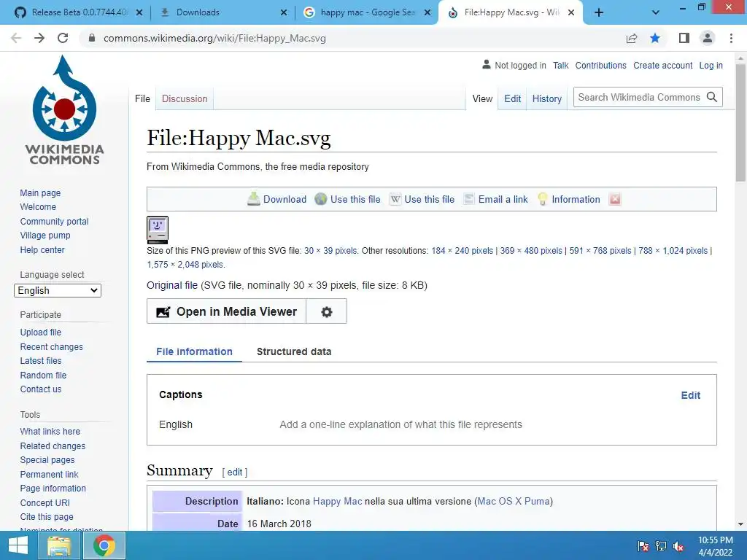The height and width of the screenshot is (560, 747).
Task: Click the Search Wikimedia Commons field
Action: [x=639, y=97]
